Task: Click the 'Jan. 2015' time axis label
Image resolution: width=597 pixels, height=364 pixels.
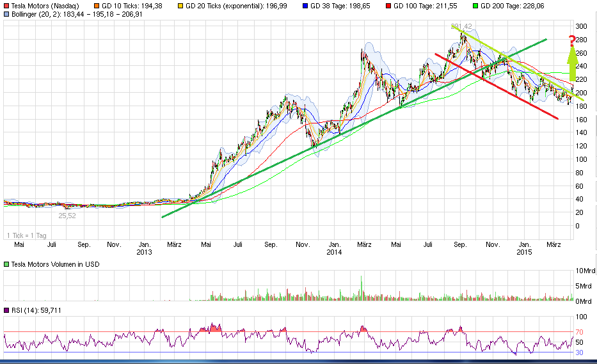Action: pyautogui.click(x=524, y=248)
